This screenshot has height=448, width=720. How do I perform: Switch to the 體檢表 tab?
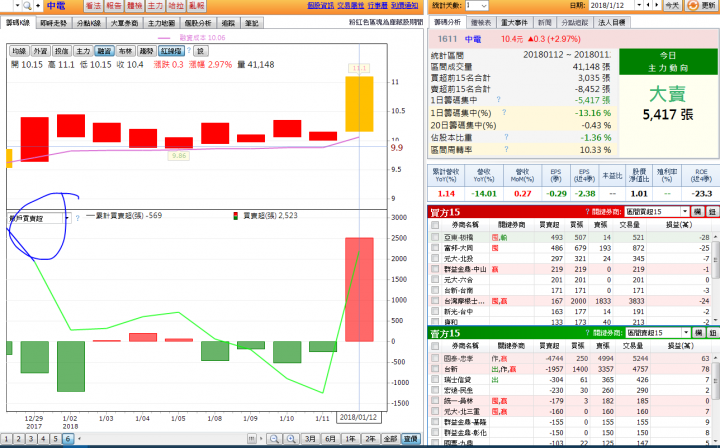480,22
